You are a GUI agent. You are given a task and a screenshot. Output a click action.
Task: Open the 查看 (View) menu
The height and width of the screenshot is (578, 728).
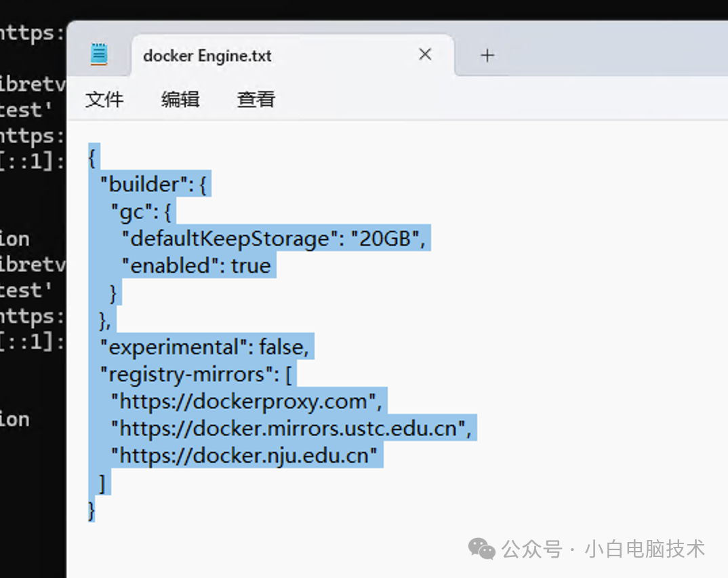pos(256,99)
